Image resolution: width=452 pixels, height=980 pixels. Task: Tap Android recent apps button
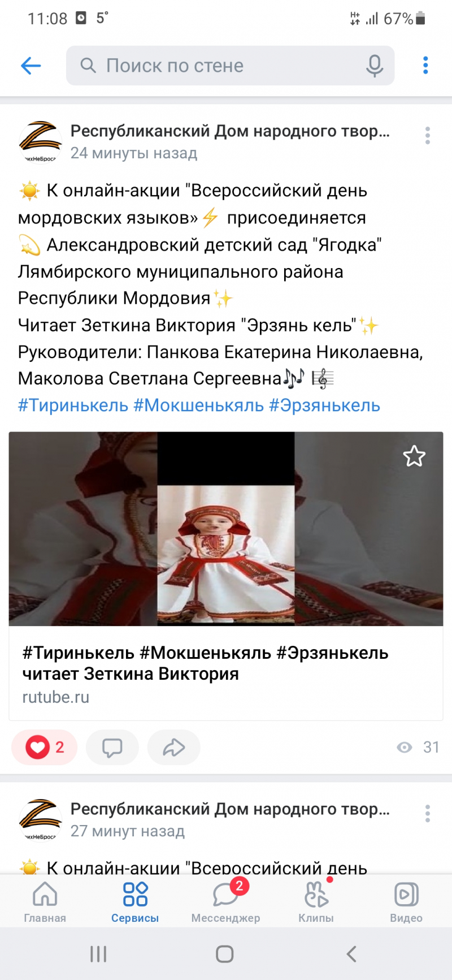(x=98, y=955)
